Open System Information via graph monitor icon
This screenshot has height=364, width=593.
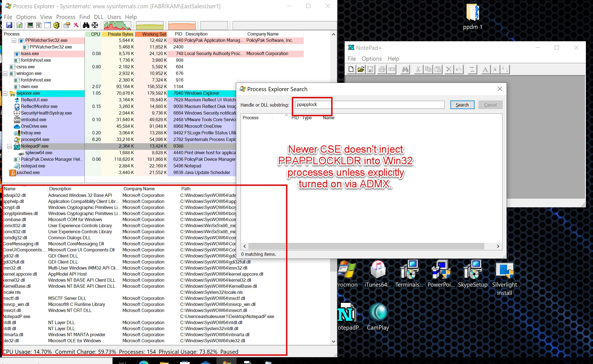pyautogui.click(x=30, y=25)
